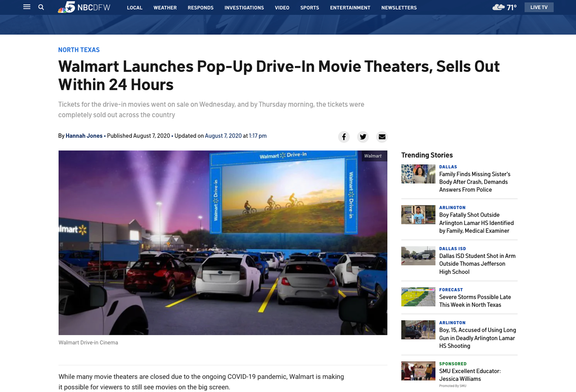Image resolution: width=576 pixels, height=392 pixels.
Task: Click the updated August 7, 2020 link
Action: coord(223,136)
